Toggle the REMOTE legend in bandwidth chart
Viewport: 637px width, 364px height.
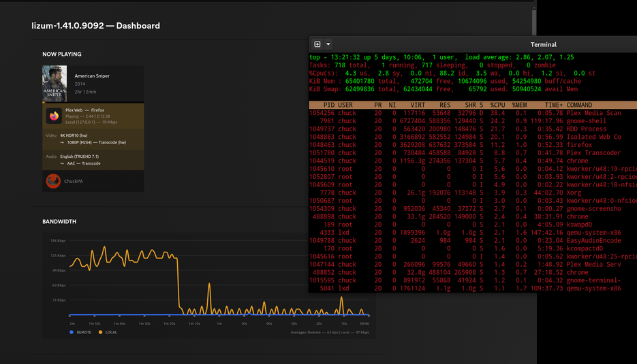coord(80,332)
